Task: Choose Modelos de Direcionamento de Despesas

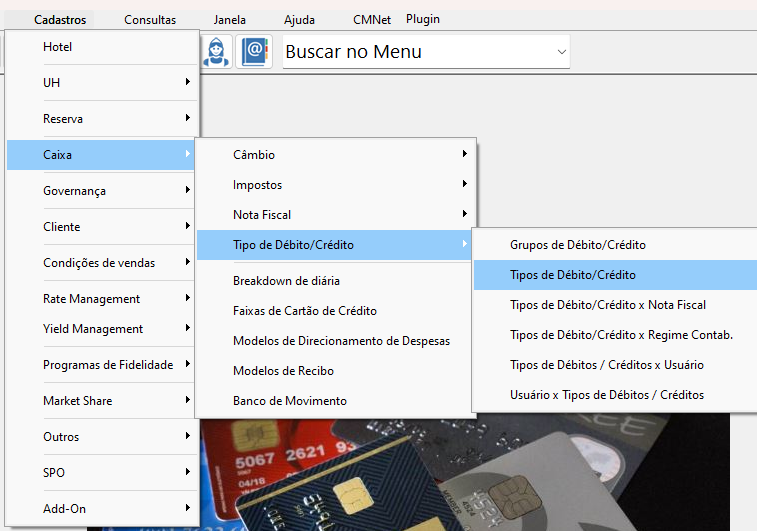Action: [336, 341]
